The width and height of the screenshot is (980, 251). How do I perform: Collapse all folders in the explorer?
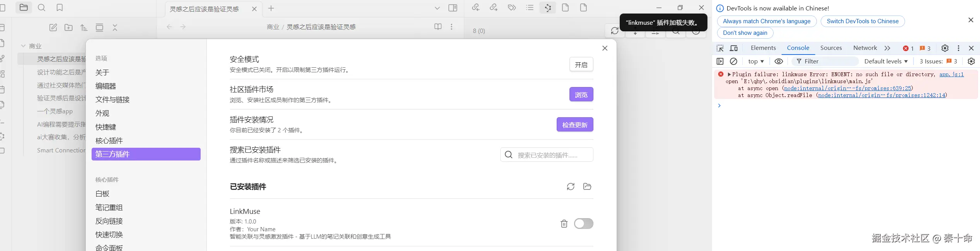click(x=115, y=27)
